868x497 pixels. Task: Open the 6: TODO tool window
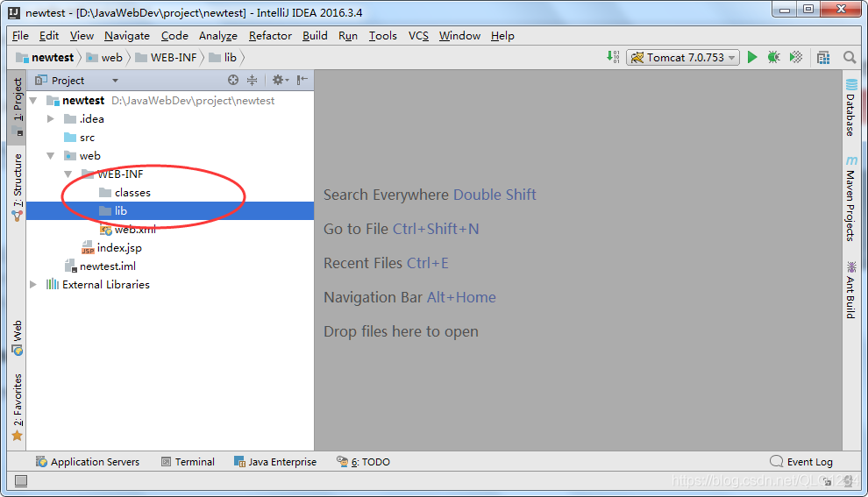pyautogui.click(x=363, y=462)
